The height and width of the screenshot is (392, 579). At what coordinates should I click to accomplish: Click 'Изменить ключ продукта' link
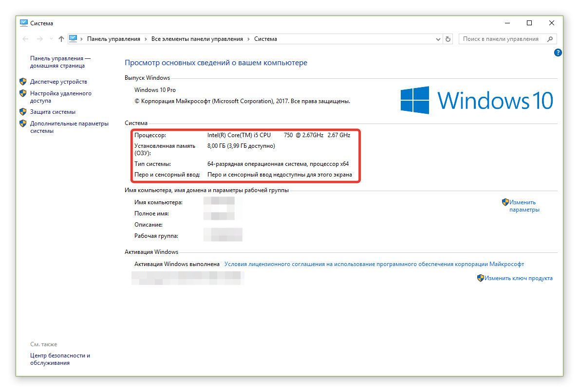[x=519, y=278]
